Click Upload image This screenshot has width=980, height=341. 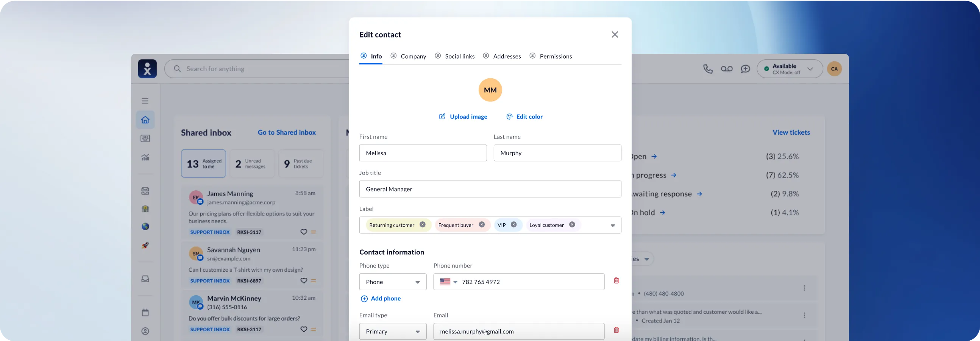463,117
